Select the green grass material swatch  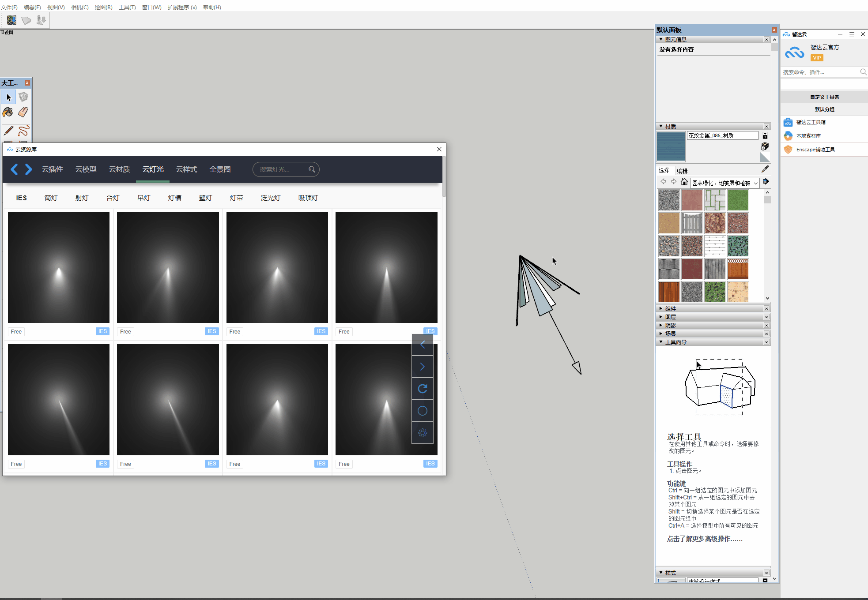[738, 200]
